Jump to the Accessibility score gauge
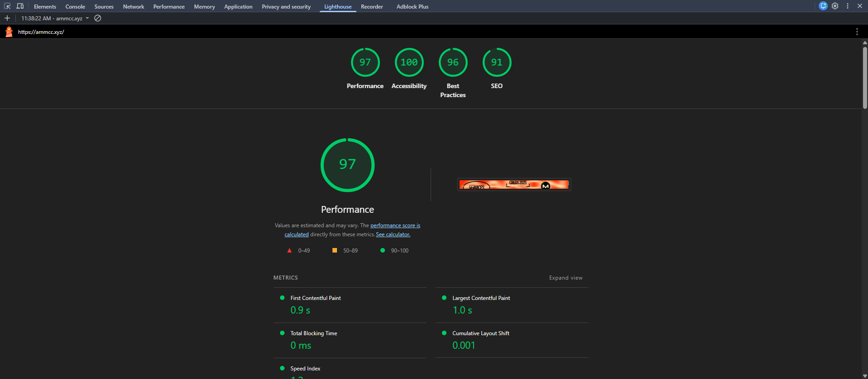The height and width of the screenshot is (379, 868). pos(409,63)
